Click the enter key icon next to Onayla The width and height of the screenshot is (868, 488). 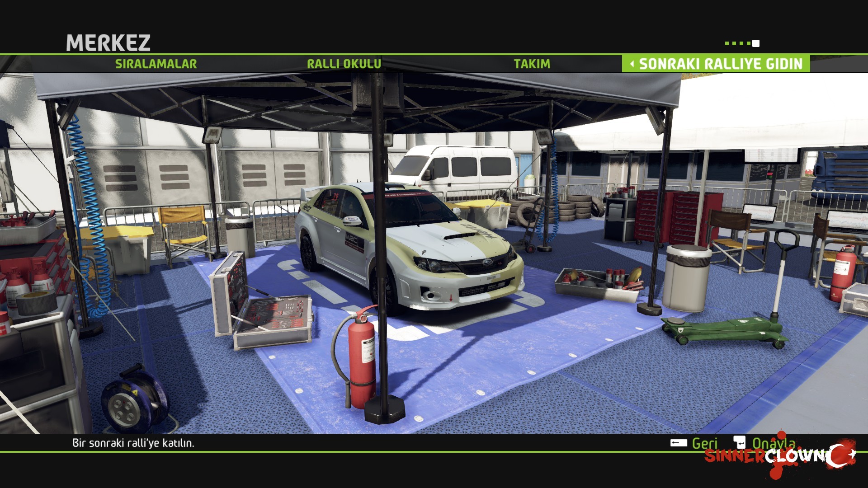coord(739,441)
